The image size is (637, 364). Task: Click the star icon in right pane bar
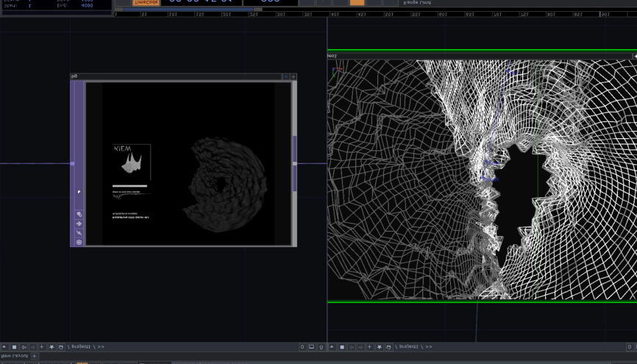[x=379, y=347]
